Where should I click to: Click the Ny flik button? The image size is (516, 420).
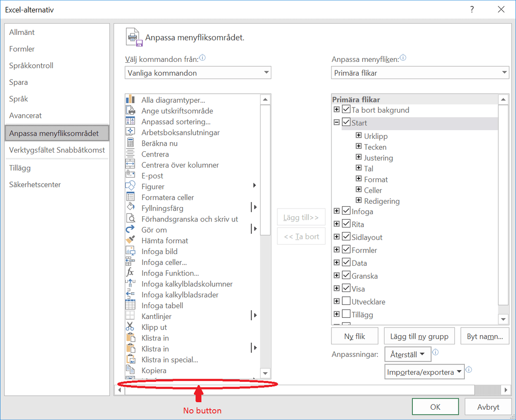point(355,336)
